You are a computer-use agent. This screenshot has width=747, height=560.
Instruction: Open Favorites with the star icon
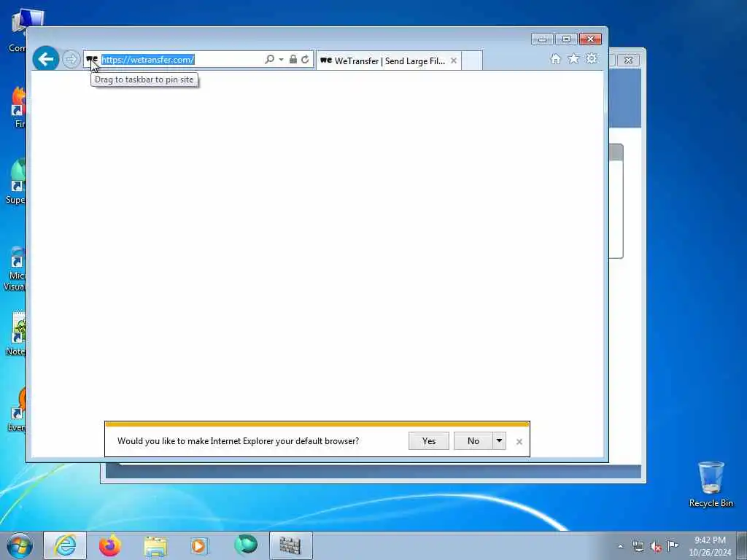pos(573,59)
